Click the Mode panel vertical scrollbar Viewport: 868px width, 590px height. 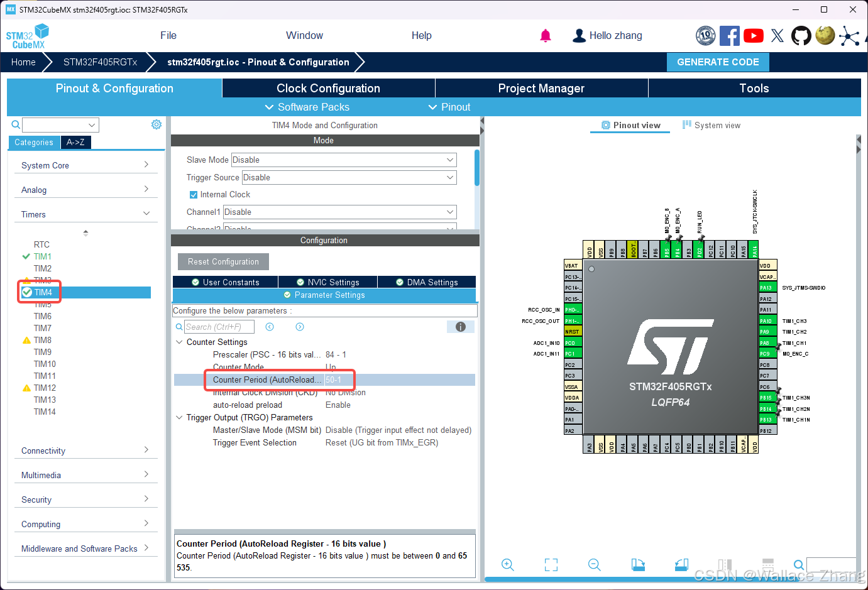[x=477, y=167]
